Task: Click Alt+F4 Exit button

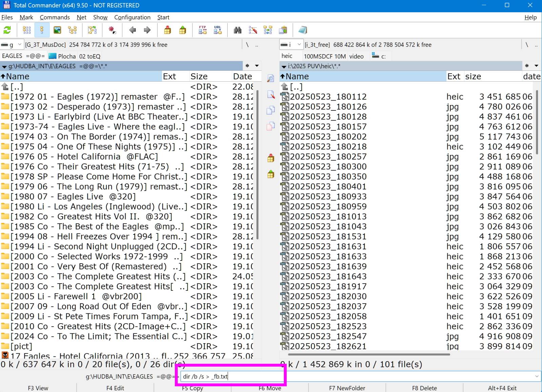Action: [x=502, y=388]
